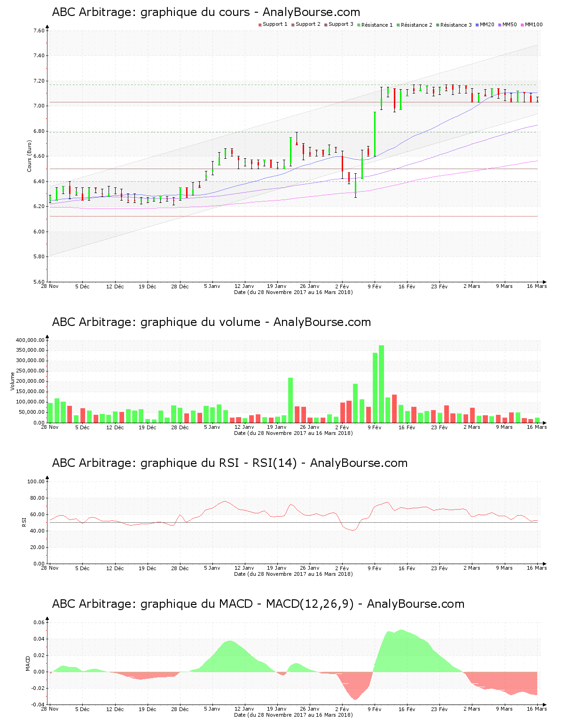The image size is (564, 728).
Task: Click the date range caption under MACD chart
Action: pos(293,715)
